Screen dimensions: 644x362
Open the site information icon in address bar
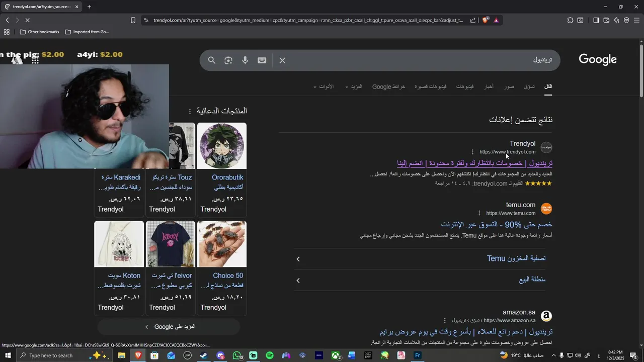pyautogui.click(x=146, y=20)
